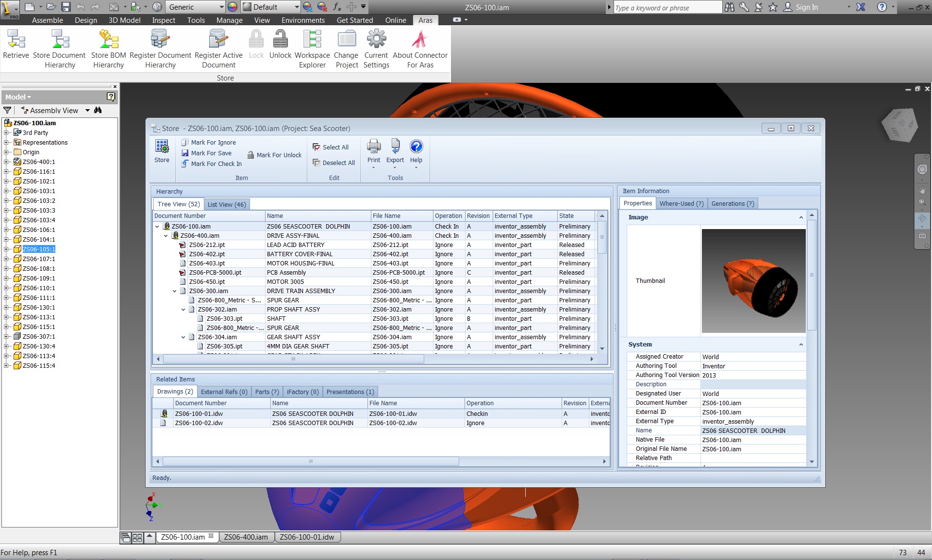The height and width of the screenshot is (560, 932).
Task: Select ZS06-105:1 in Model browser
Action: [39, 249]
